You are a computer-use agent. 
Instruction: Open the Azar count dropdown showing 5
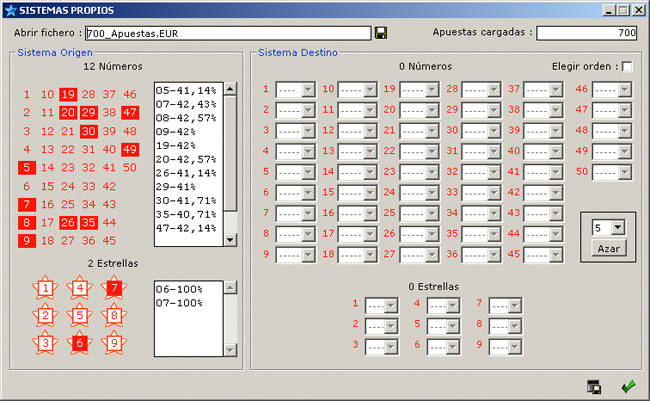pos(618,227)
